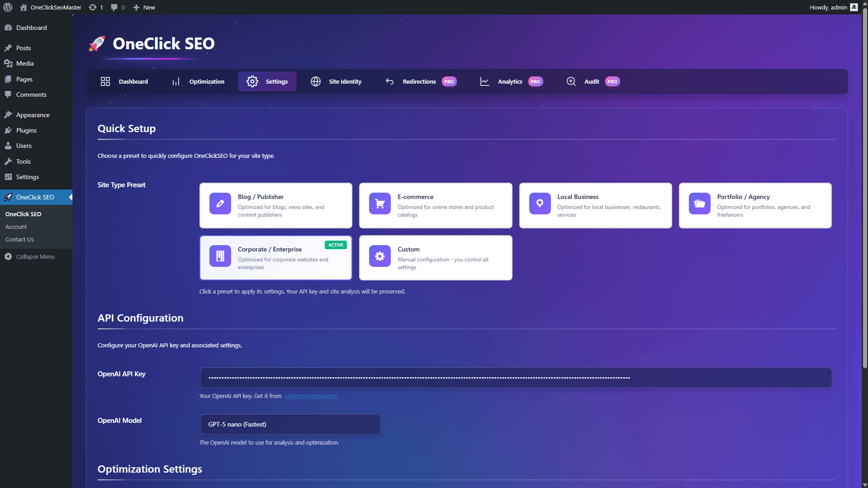Go to the Account submenu page

tap(16, 227)
